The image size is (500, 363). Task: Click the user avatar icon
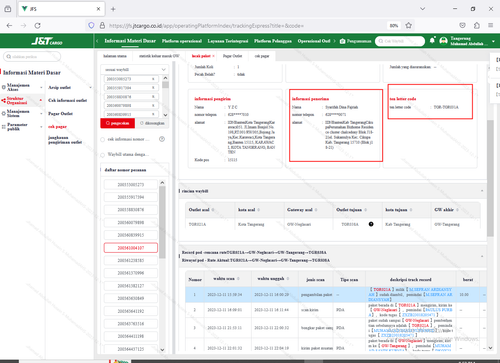tap(443, 41)
